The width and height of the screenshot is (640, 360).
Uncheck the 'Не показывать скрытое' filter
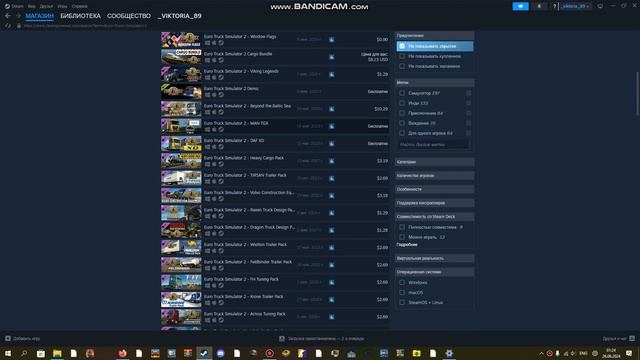pyautogui.click(x=402, y=46)
